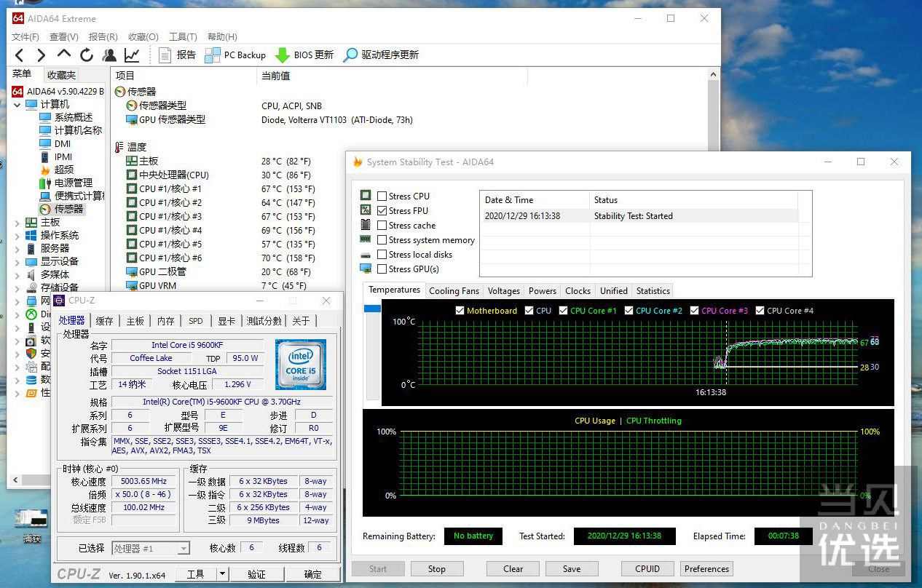The width and height of the screenshot is (922, 588).
Task: Open the Report (报告) toolbar button
Action: 177,55
